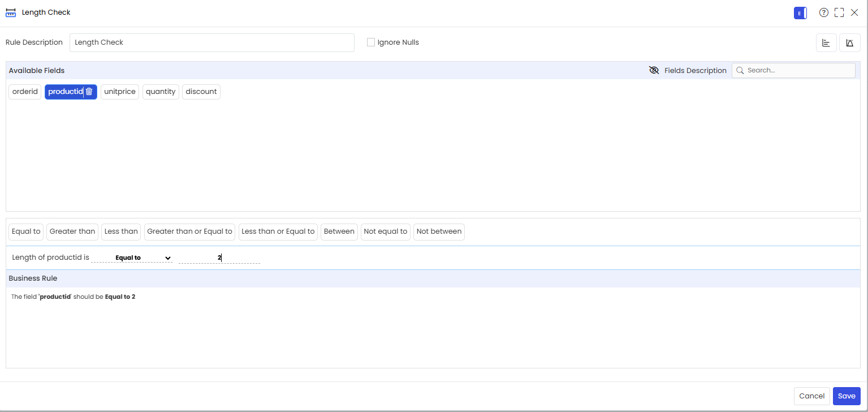Click the search magnifier icon
The width and height of the screenshot is (868, 412).
click(740, 71)
